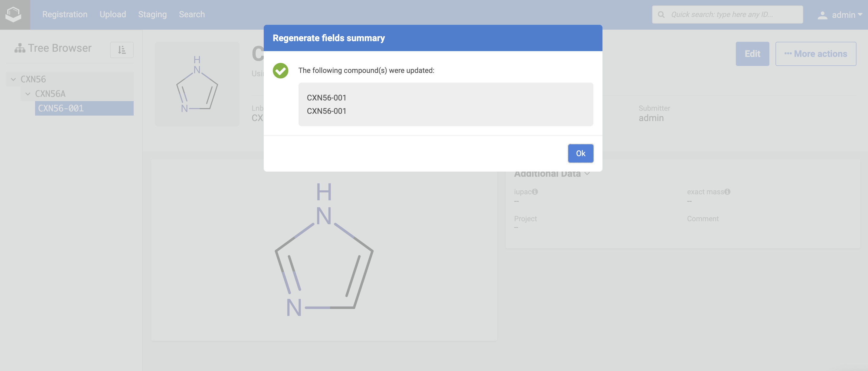Click the admin user avatar icon
868x371 pixels.
(x=822, y=15)
